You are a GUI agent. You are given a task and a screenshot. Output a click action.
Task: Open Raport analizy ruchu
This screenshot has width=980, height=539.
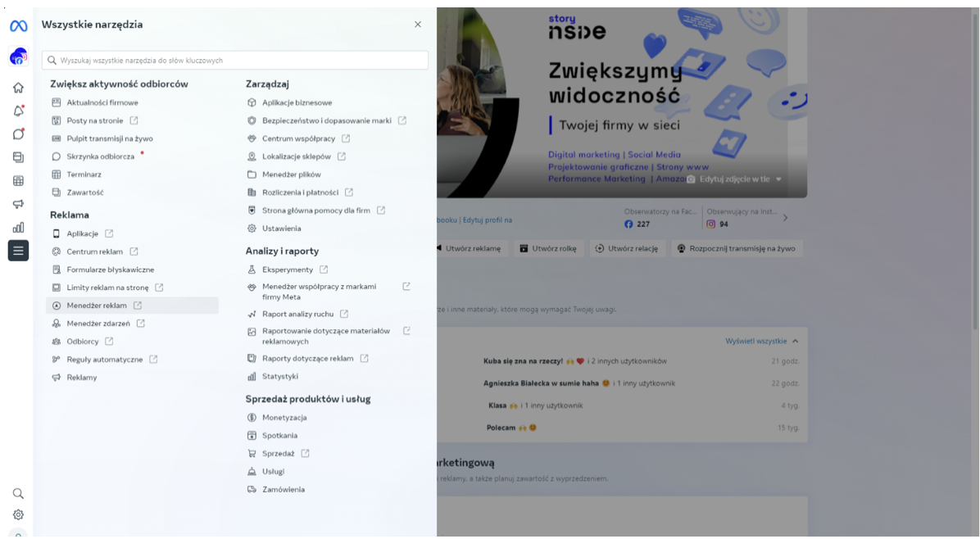[297, 315]
